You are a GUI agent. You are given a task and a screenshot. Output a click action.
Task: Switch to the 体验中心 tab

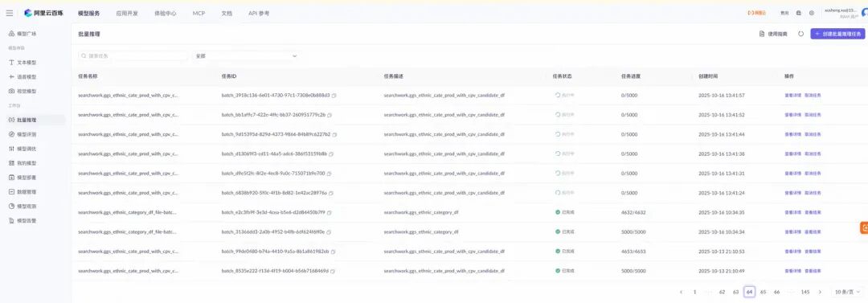point(166,13)
